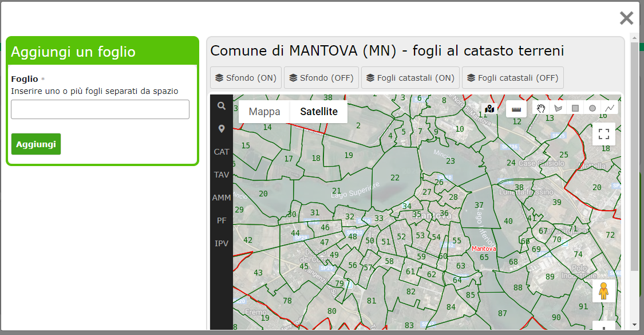Click sheet number 25 on the map
The image size is (644, 335).
(x=564, y=155)
